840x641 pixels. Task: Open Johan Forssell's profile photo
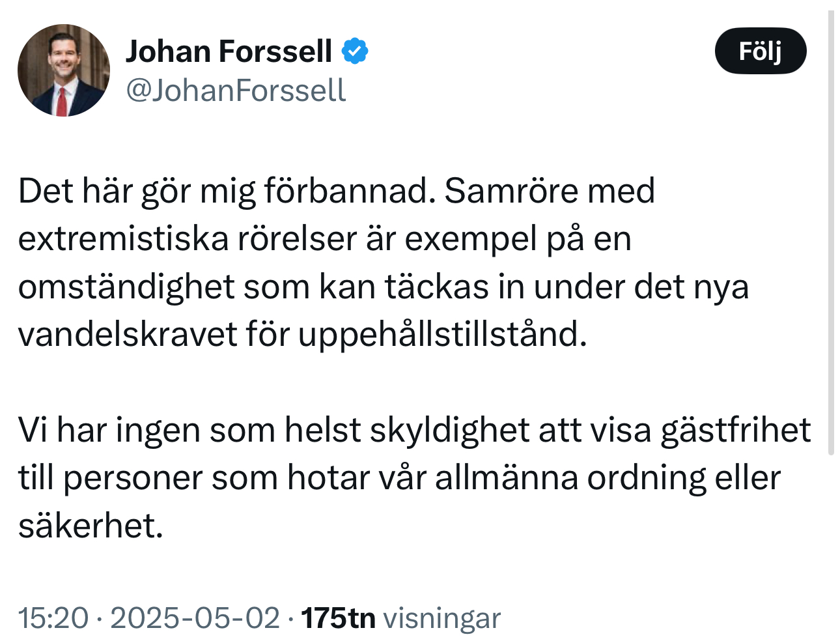coord(64,70)
